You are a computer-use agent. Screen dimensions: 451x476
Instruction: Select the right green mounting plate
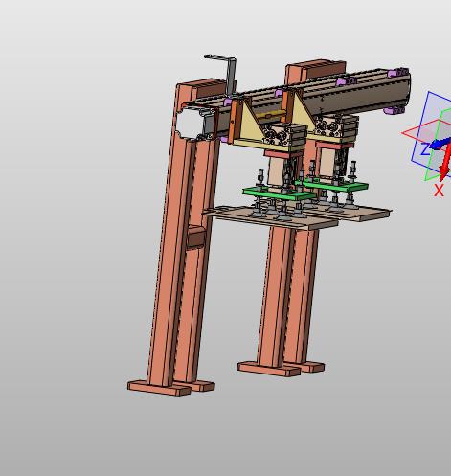coord(338,186)
